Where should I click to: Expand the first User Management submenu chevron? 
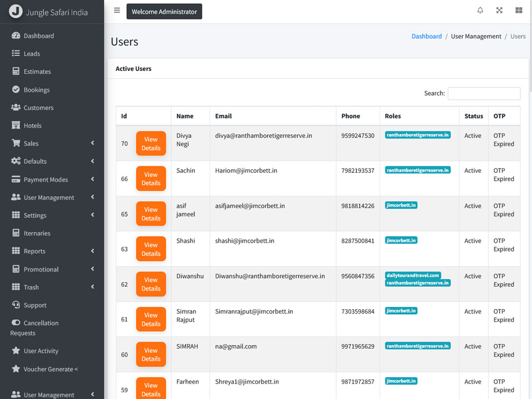(93, 197)
